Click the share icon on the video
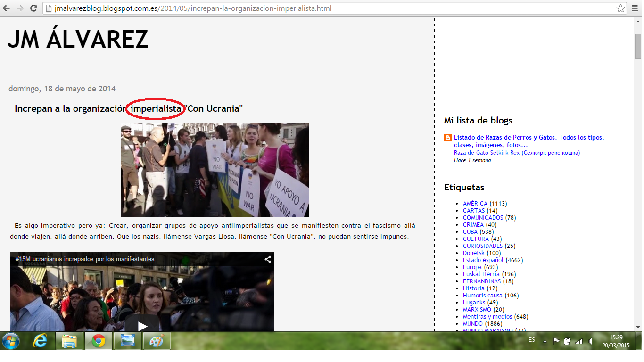 tap(267, 259)
